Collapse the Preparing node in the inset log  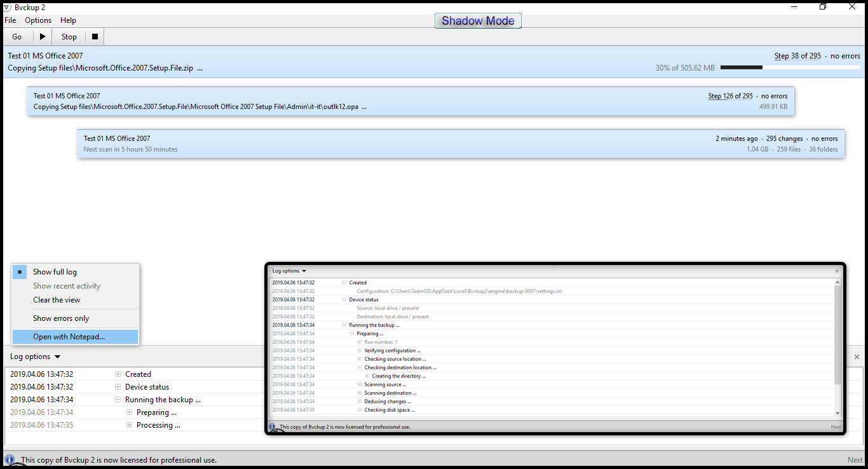351,334
